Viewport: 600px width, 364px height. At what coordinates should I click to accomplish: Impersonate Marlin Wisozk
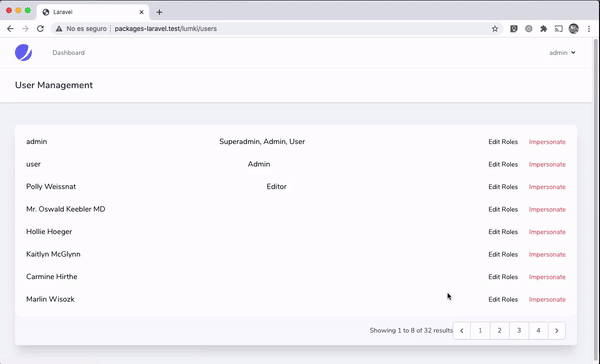547,299
